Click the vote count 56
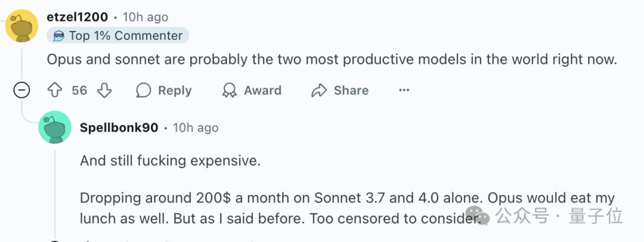 [x=79, y=90]
